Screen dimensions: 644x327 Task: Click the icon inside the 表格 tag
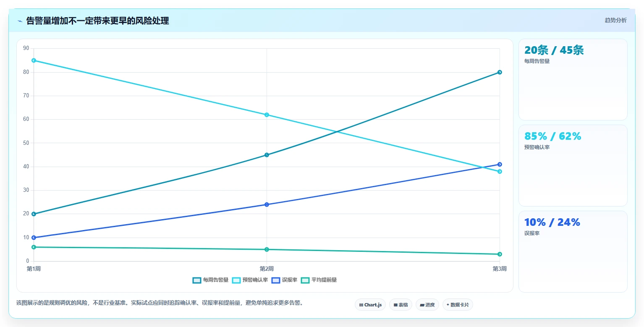(x=395, y=305)
